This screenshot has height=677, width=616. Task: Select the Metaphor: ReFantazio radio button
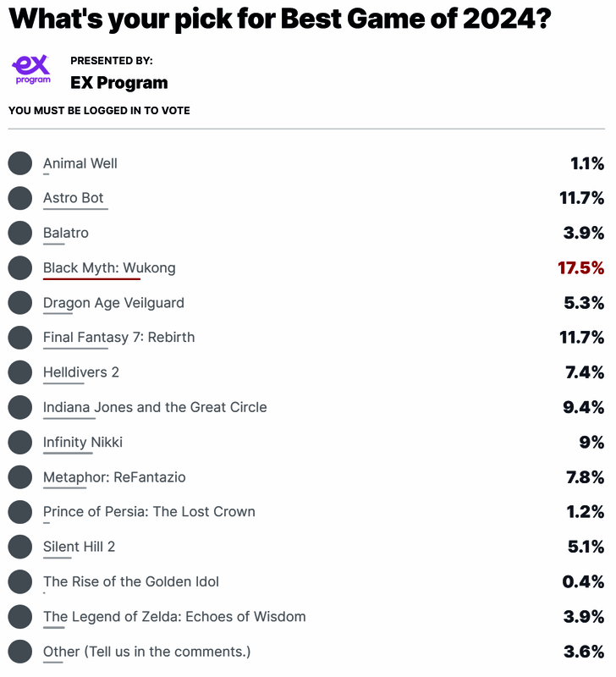[20, 477]
